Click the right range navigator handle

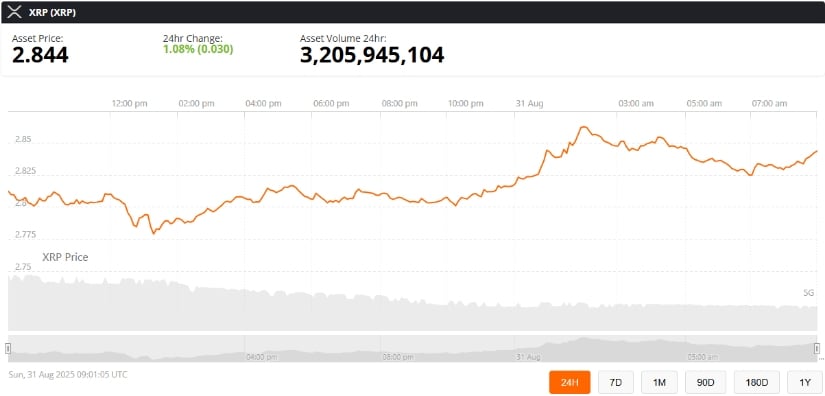tap(817, 348)
